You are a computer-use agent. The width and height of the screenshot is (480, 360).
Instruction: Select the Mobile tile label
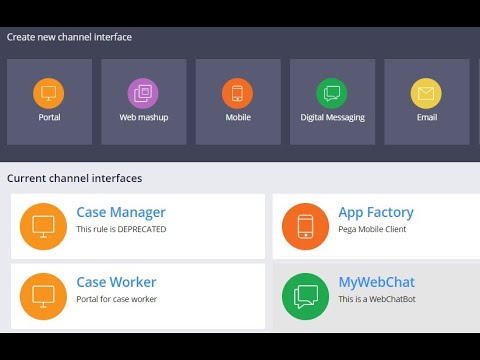(x=238, y=117)
